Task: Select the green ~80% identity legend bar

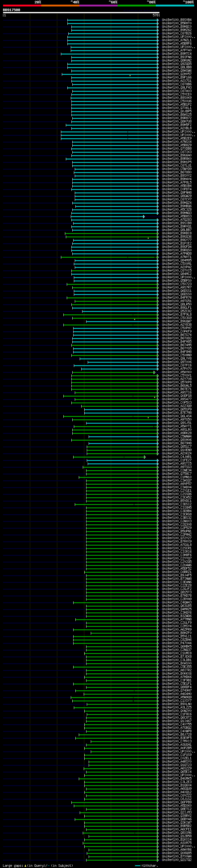Action: 137,6
